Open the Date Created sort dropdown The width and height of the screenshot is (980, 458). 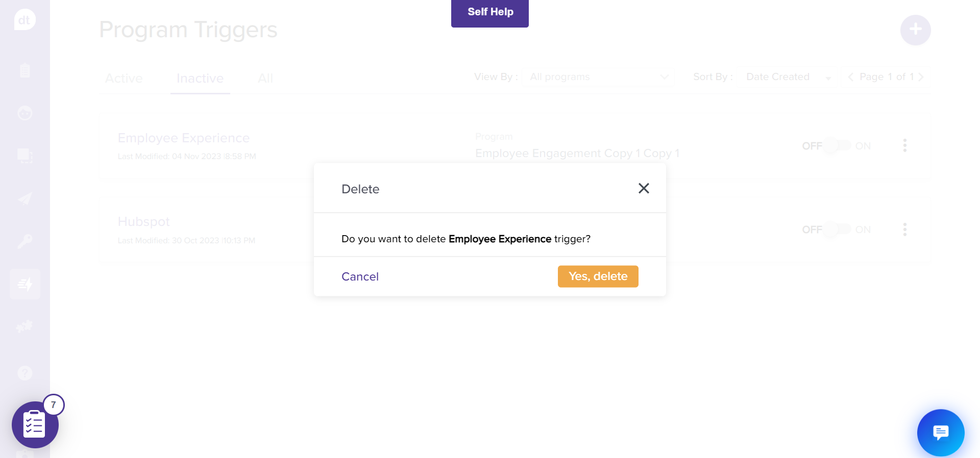coord(788,77)
